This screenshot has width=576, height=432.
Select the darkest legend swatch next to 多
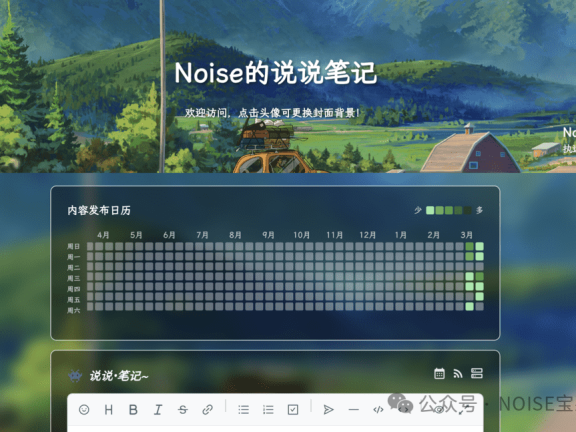click(468, 210)
